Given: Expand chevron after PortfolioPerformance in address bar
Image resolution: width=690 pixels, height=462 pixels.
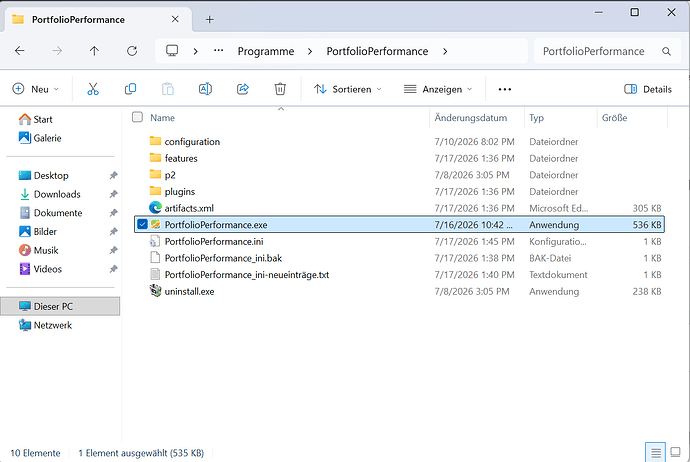Looking at the screenshot, I should pos(445,51).
